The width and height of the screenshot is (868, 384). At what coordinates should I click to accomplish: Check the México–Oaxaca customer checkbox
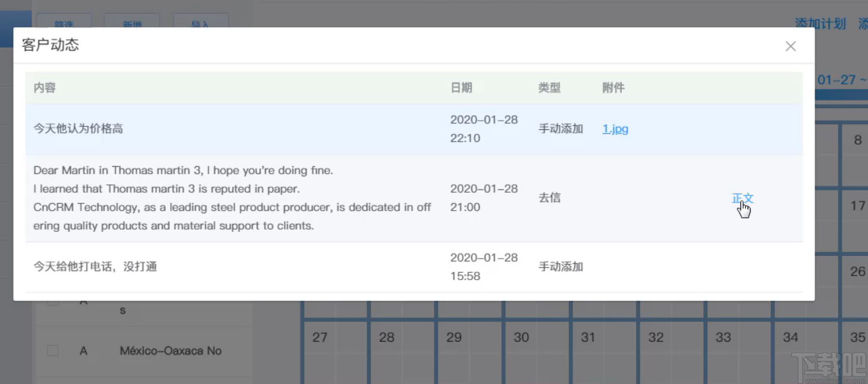point(52,351)
